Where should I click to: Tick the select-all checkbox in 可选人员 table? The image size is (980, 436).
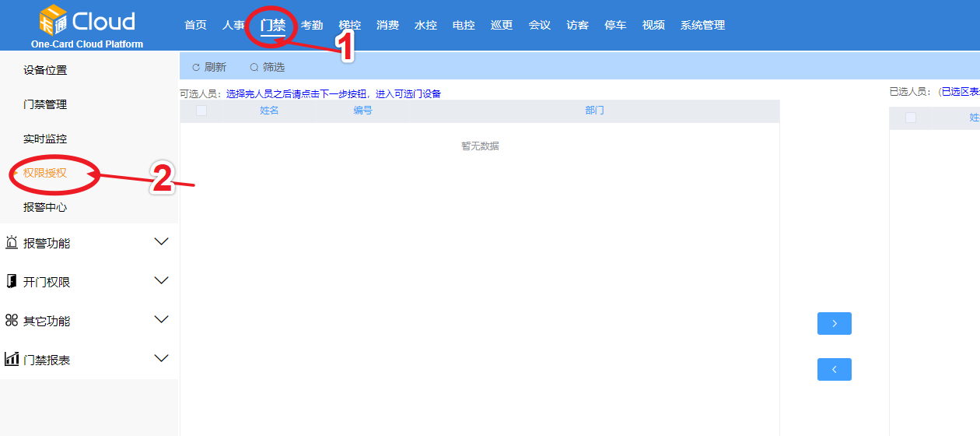201,111
